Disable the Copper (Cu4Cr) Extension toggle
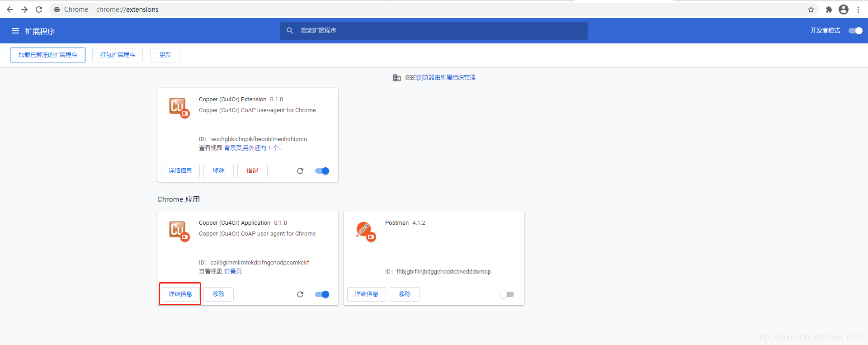 [322, 171]
